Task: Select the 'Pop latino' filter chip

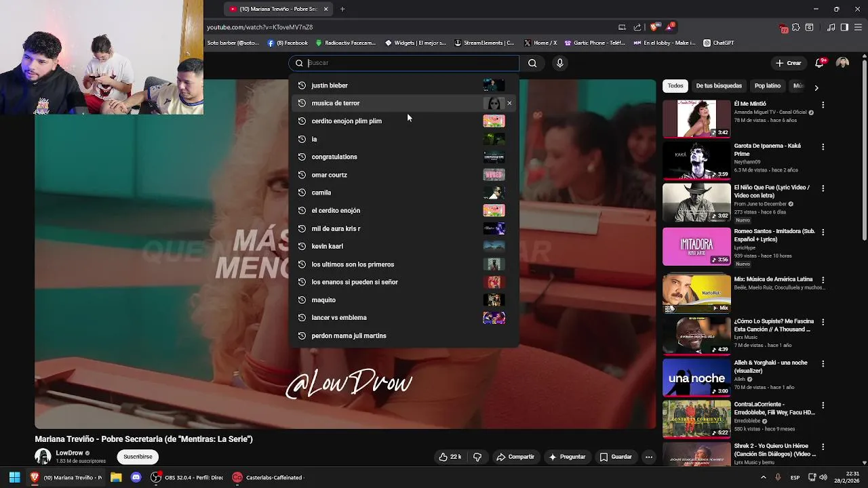Action: tap(768, 86)
